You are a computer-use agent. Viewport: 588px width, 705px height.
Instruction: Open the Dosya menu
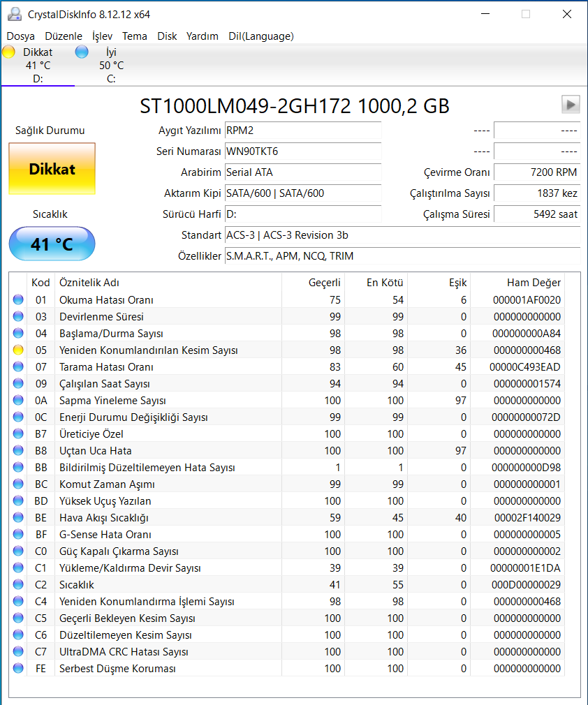20,36
